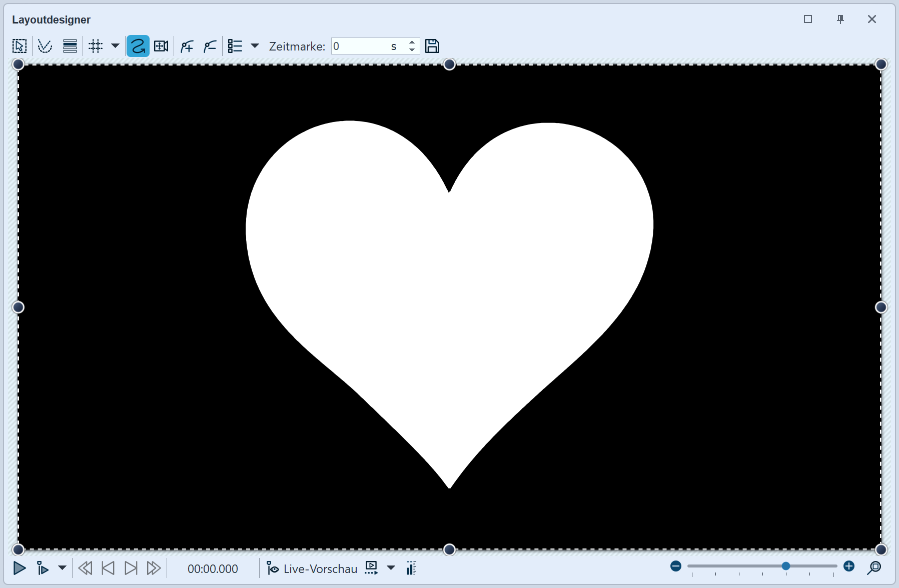The height and width of the screenshot is (588, 899).
Task: Add a motion path keyframe
Action: [187, 46]
